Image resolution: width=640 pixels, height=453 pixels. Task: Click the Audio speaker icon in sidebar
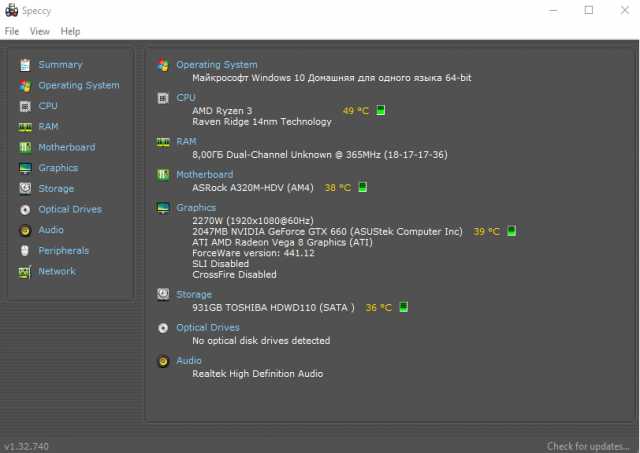[x=25, y=231]
